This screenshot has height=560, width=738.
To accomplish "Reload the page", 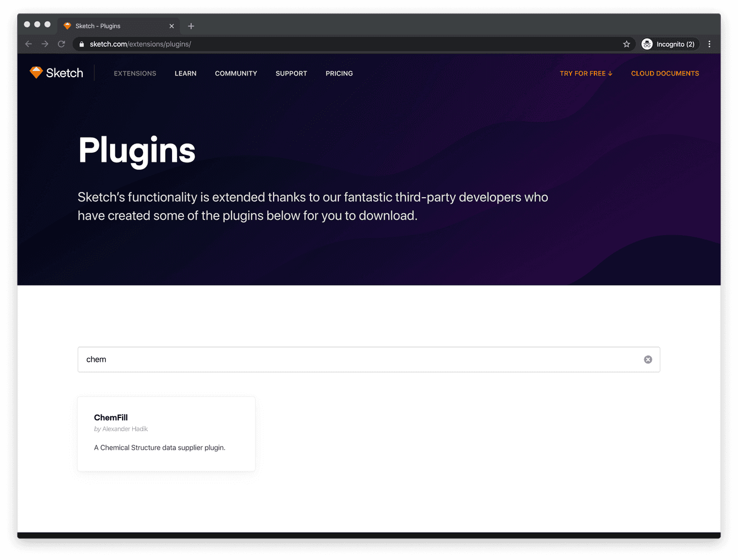I will [x=61, y=44].
